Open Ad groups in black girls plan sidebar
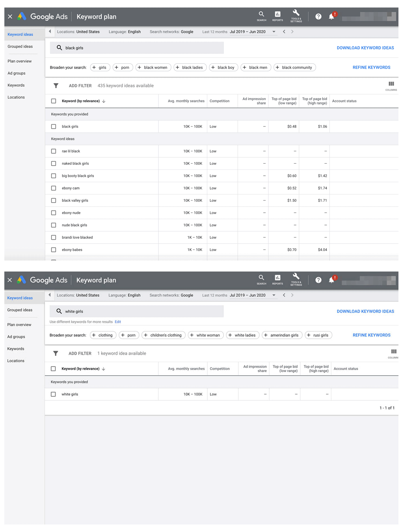 [x=17, y=73]
